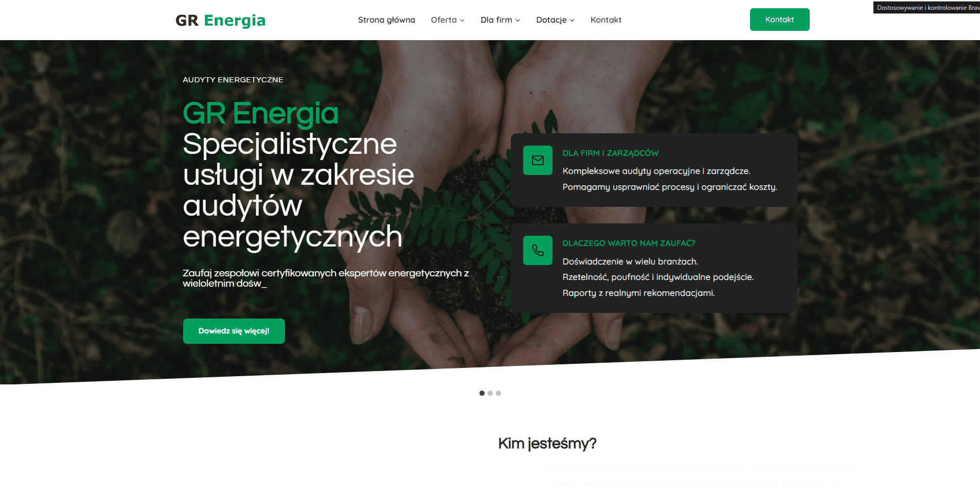The width and height of the screenshot is (980, 492).
Task: Select the first slider dot
Action: pos(482,393)
